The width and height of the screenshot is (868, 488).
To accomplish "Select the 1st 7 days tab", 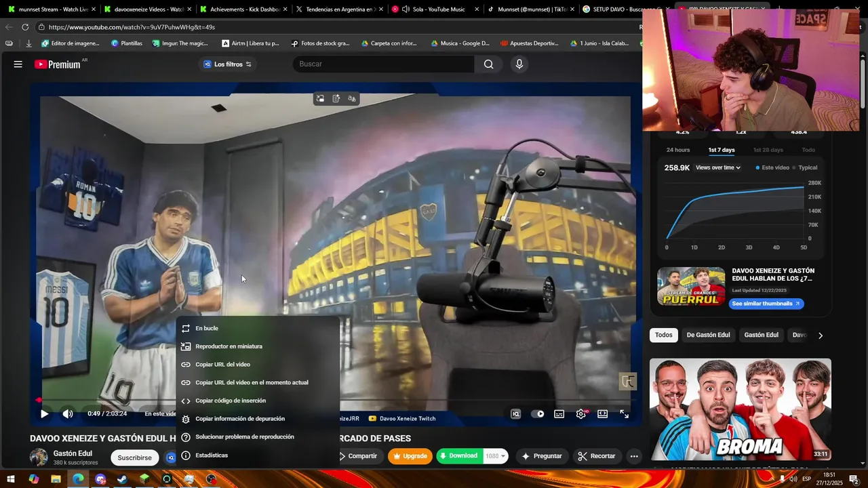I will [722, 150].
